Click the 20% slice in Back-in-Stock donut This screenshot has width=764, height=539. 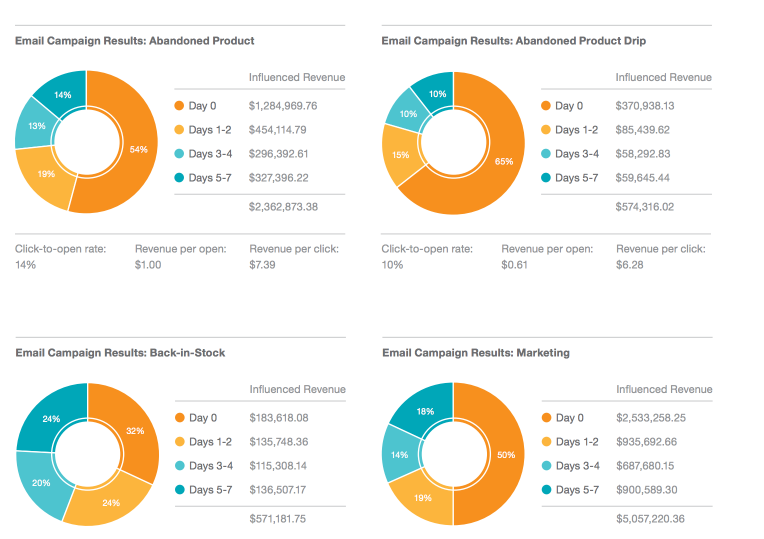point(40,484)
